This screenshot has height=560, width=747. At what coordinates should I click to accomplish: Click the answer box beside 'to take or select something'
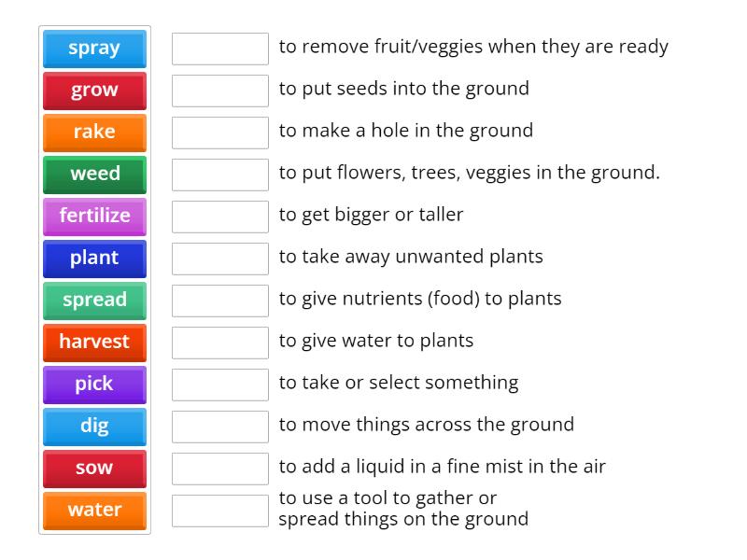pos(219,383)
